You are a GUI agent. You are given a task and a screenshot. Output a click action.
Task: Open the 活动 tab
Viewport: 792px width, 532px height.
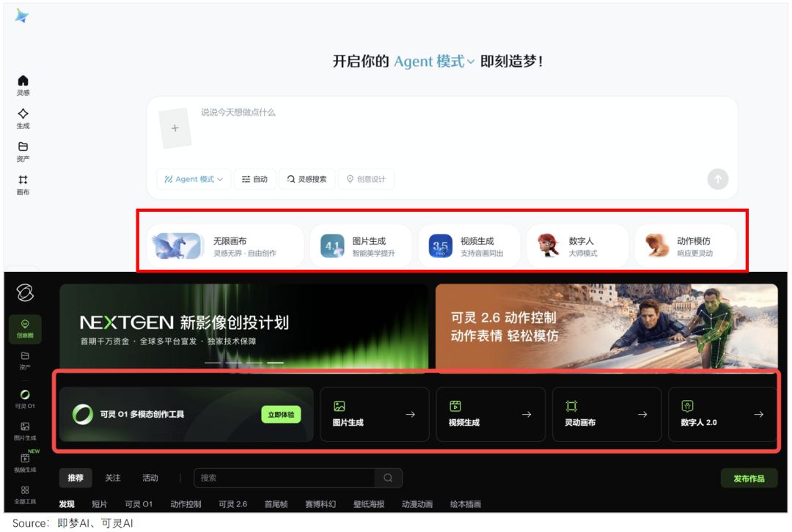[150, 478]
